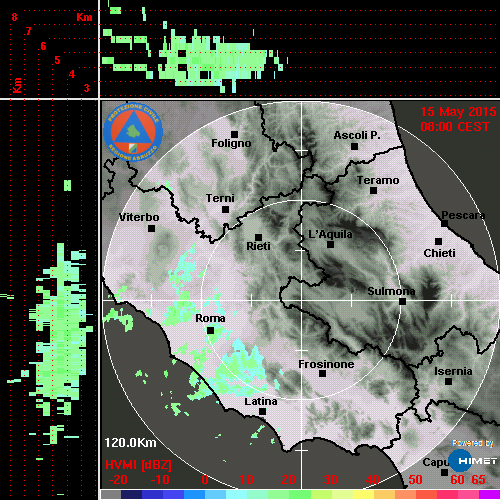The image size is (500, 500).
Task: Click the HIMET logo
Action: [x=472, y=461]
